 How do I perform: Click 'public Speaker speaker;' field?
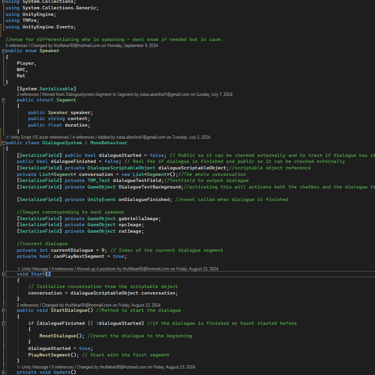click(60, 113)
